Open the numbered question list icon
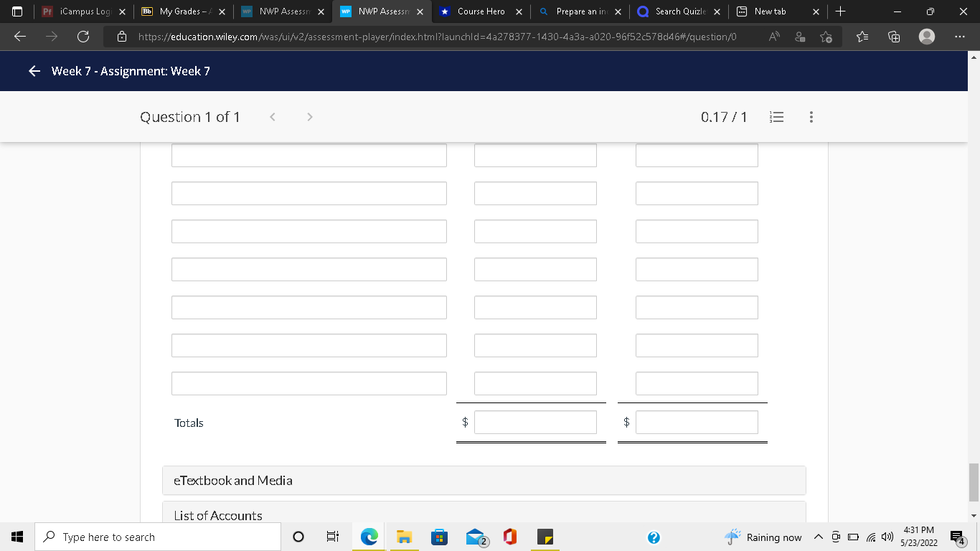This screenshot has width=980, height=551. coord(776,116)
